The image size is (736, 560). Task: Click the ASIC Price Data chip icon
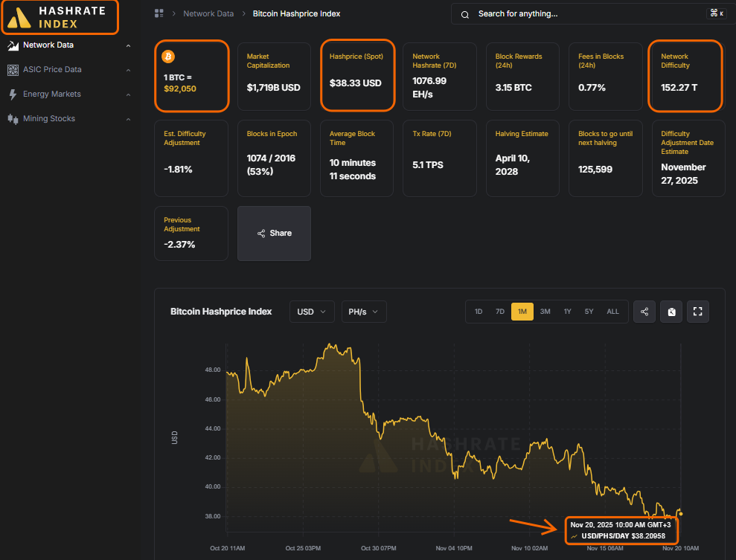click(x=13, y=70)
